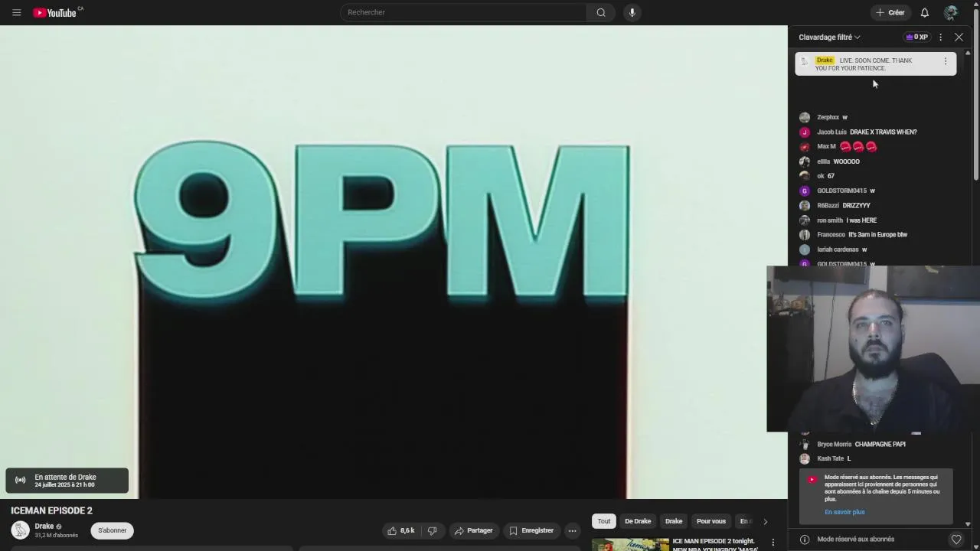Image resolution: width=980 pixels, height=551 pixels.
Task: Click the 9PM video player area
Action: [394, 262]
